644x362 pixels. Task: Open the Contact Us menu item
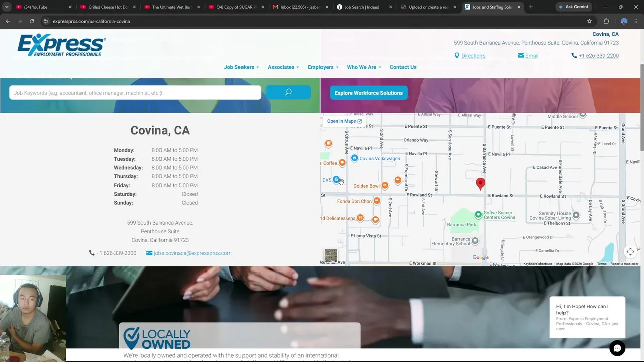(403, 67)
